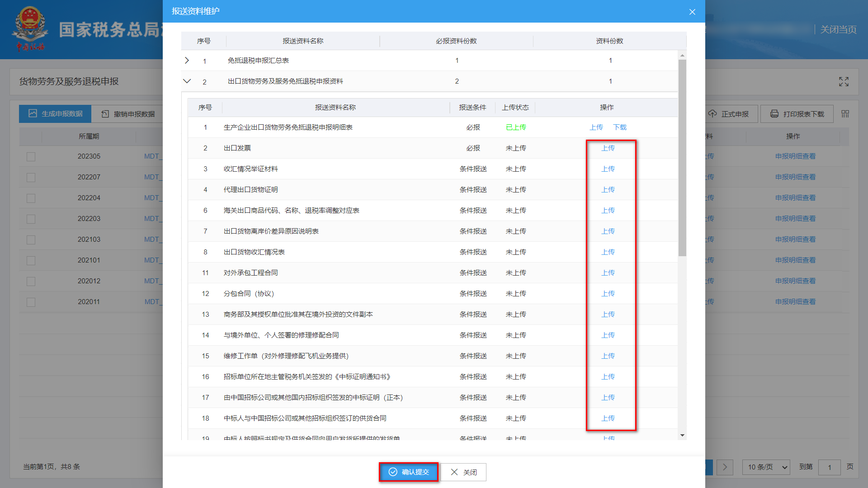Check the checkbox for period 202305
The height and width of the screenshot is (488, 868).
point(30,156)
